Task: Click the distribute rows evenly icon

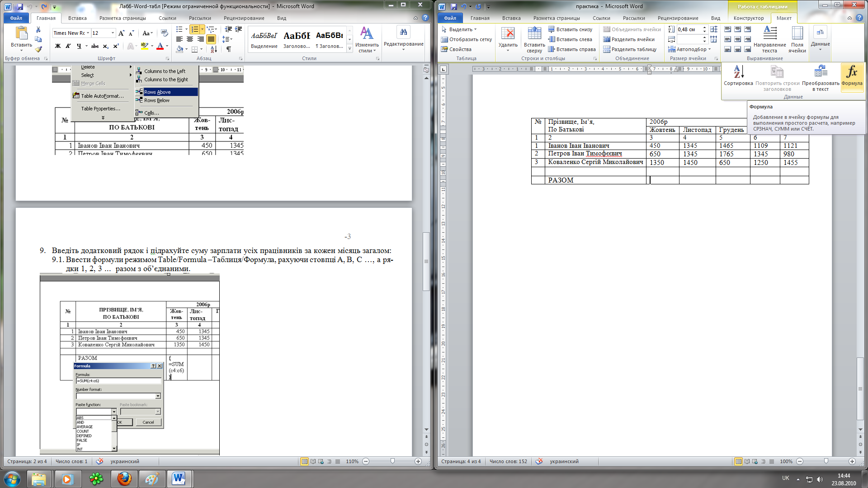Action: click(714, 29)
